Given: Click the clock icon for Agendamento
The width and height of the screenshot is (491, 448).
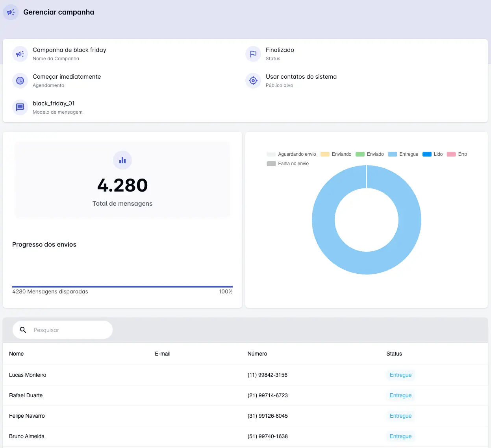Looking at the screenshot, I should (x=20, y=81).
